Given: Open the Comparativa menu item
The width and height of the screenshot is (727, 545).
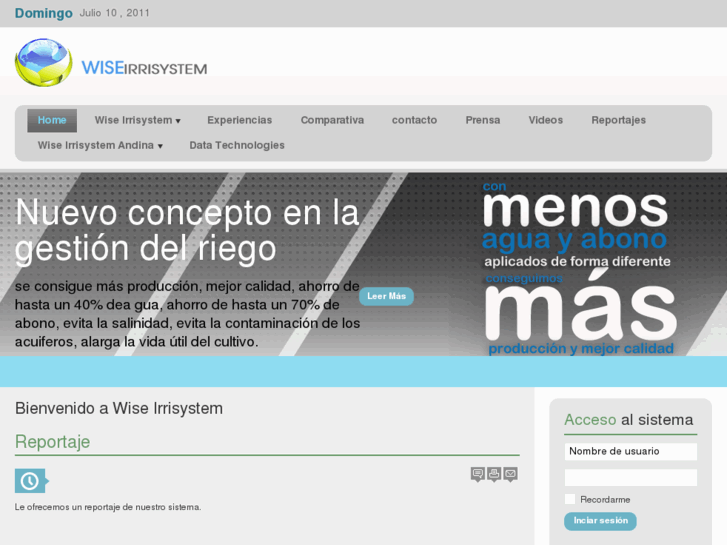Looking at the screenshot, I should (x=332, y=120).
